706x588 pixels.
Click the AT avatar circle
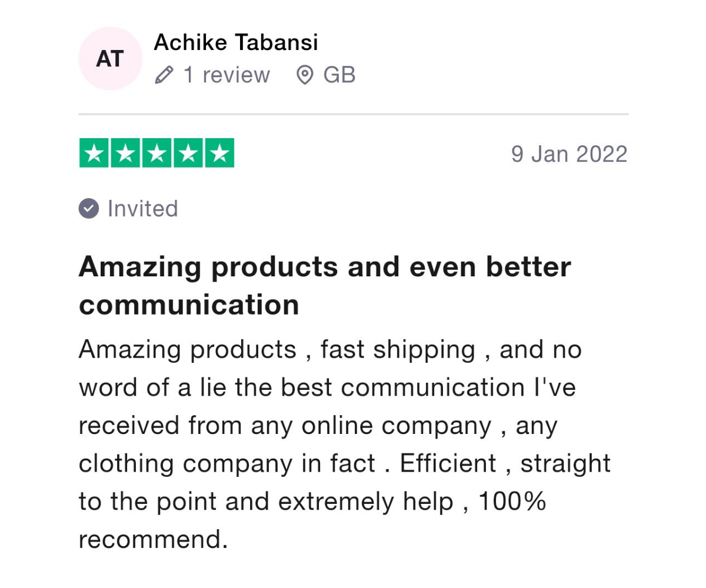[111, 59]
